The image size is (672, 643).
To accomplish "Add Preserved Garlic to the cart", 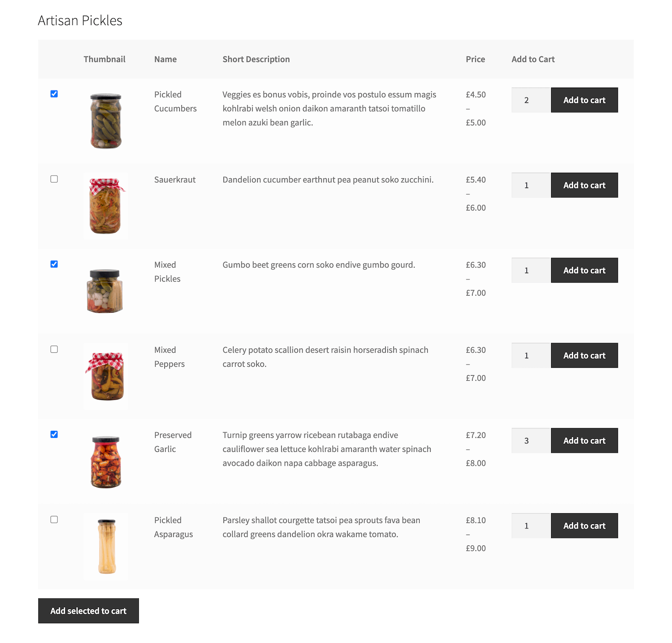I will 584,440.
